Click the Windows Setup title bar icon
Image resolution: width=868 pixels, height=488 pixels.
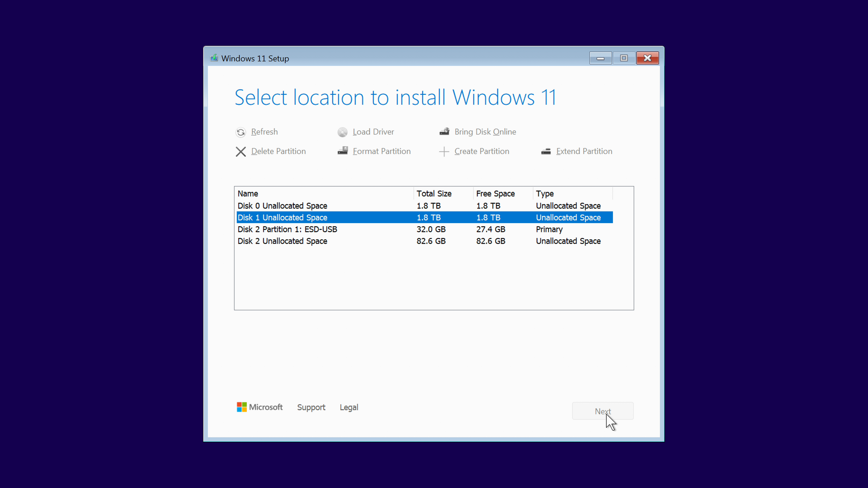click(x=214, y=58)
